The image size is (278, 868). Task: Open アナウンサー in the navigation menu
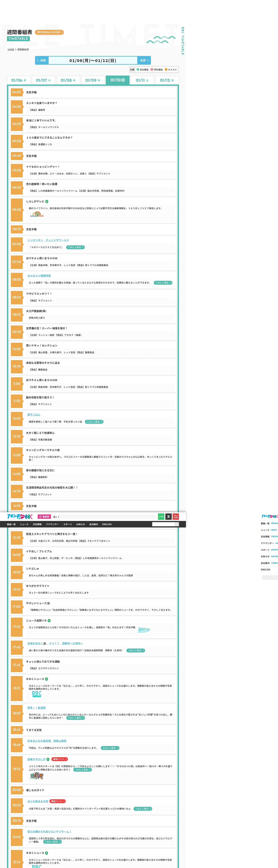tap(52, 524)
